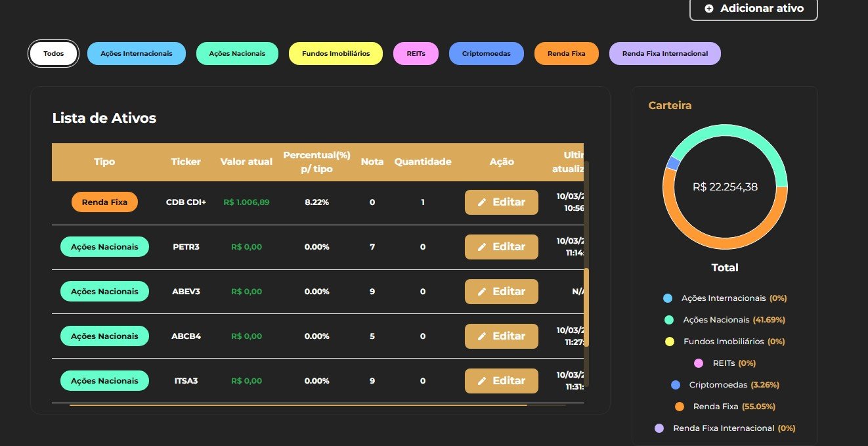Click the Renda Fixa legend color dot

pos(680,407)
